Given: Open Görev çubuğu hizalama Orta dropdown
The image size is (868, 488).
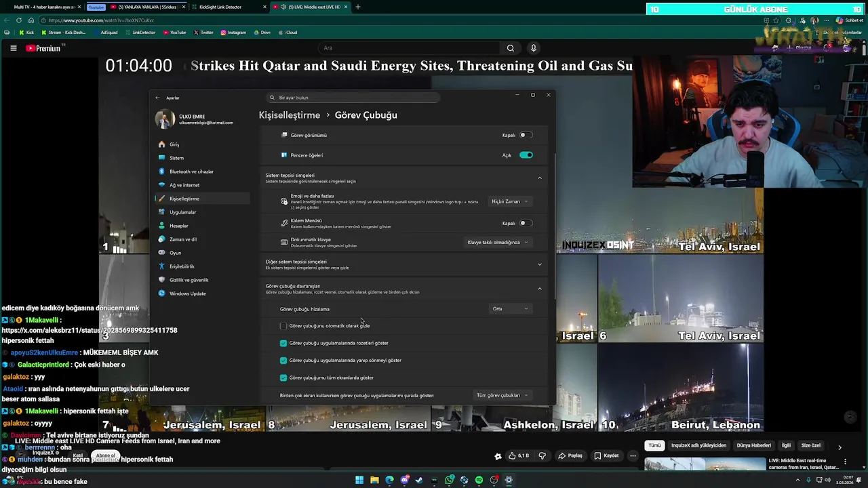Looking at the screenshot, I should coord(510,308).
